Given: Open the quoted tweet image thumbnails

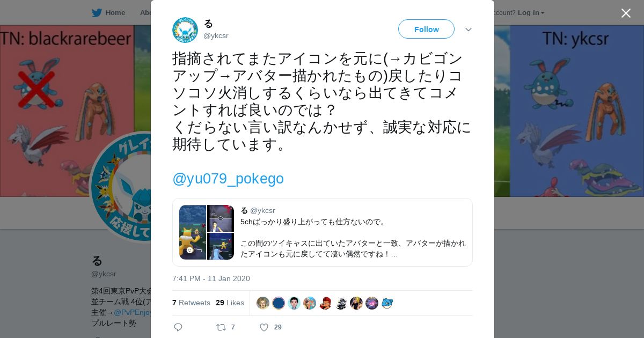Looking at the screenshot, I should tap(207, 232).
